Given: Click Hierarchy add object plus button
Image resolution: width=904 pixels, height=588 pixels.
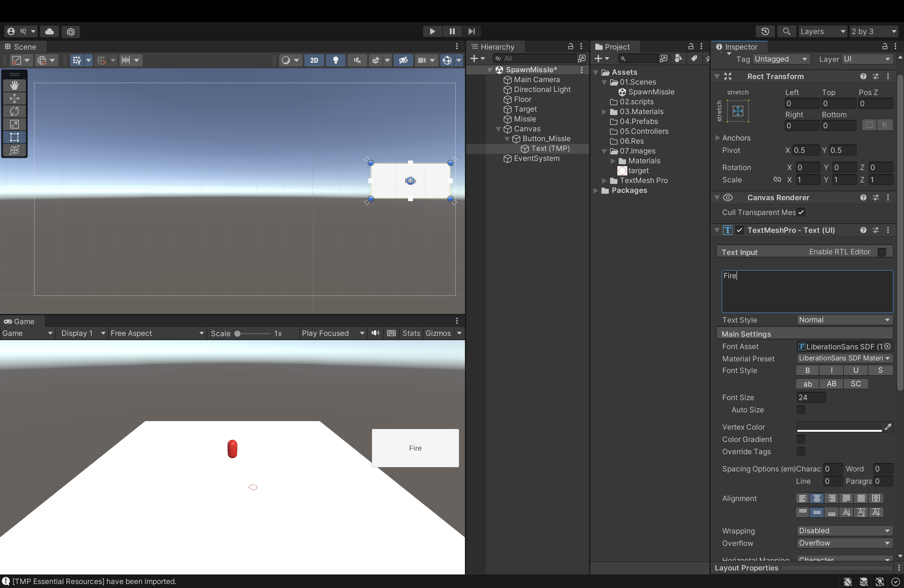Looking at the screenshot, I should click(478, 58).
